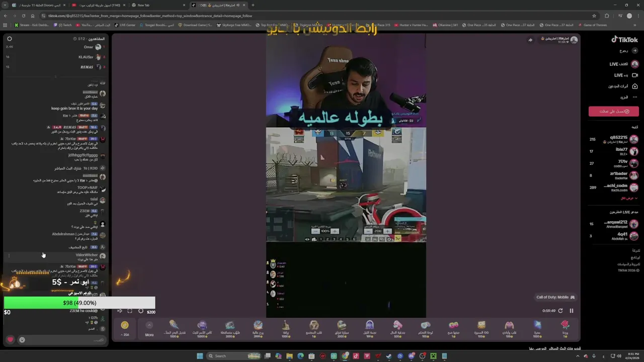The height and width of the screenshot is (362, 644).
Task: Send a heart like in chat
Action: click(10, 340)
